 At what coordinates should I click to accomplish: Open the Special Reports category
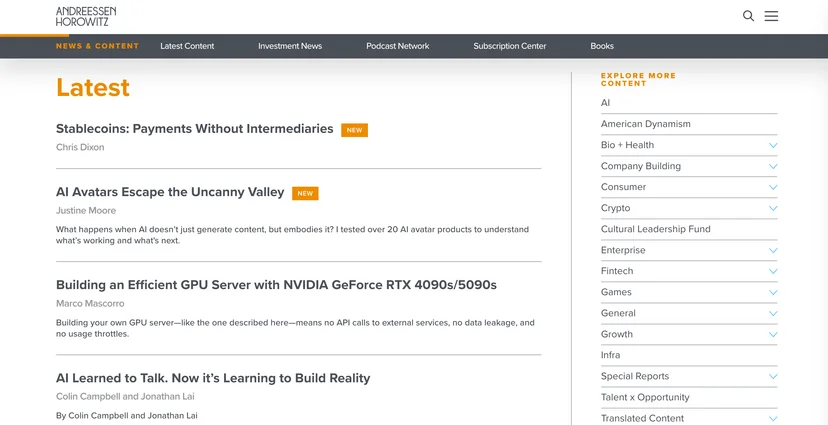pos(635,376)
